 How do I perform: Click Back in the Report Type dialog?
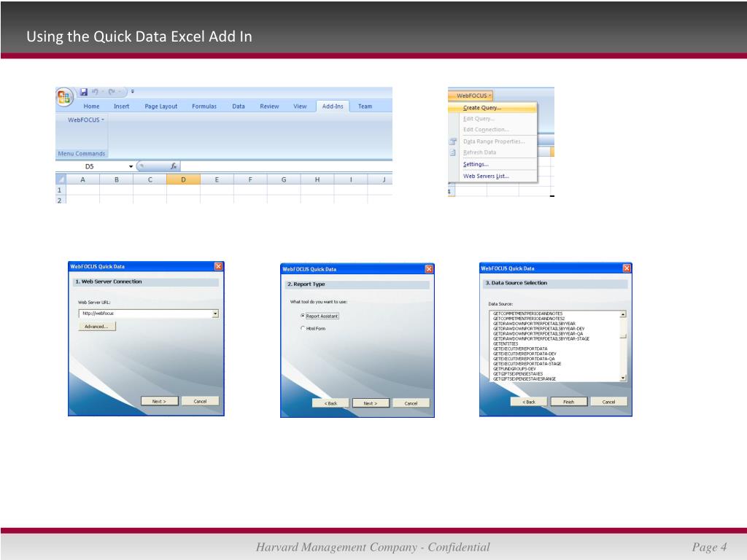click(x=330, y=402)
